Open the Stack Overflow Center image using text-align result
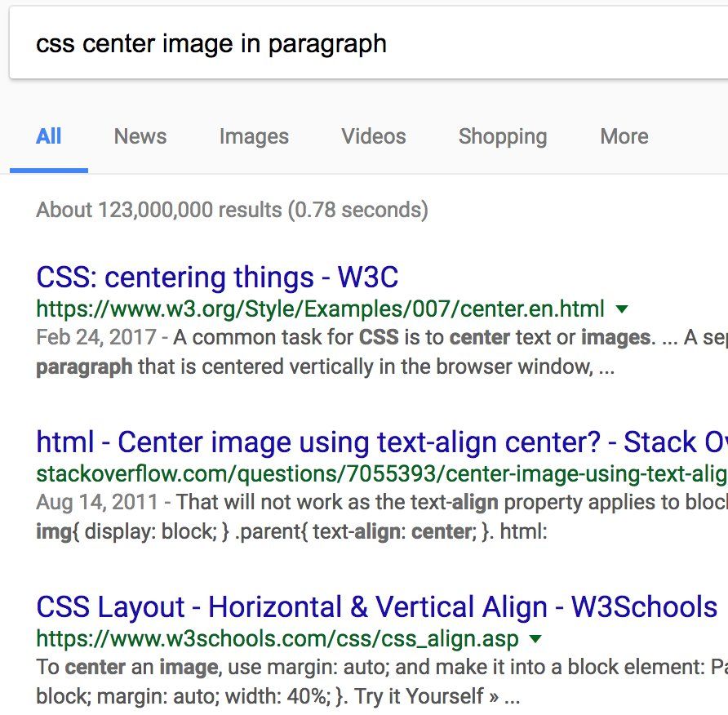The width and height of the screenshot is (728, 715). point(382,442)
